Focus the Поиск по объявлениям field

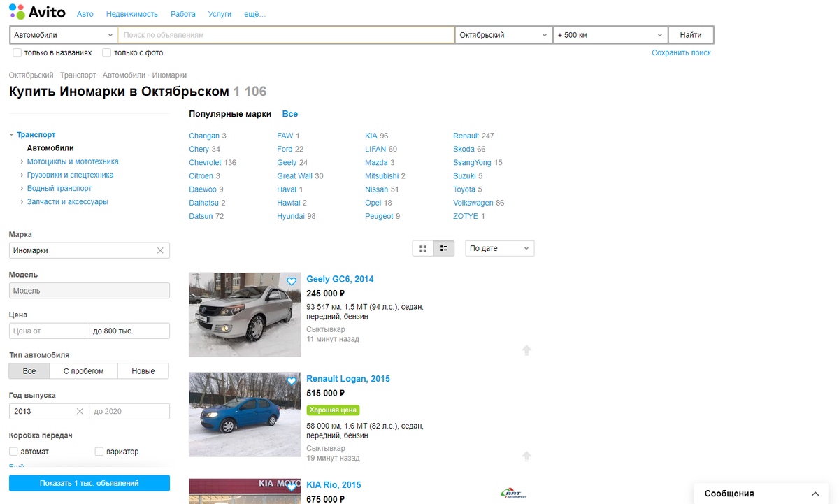click(x=286, y=35)
